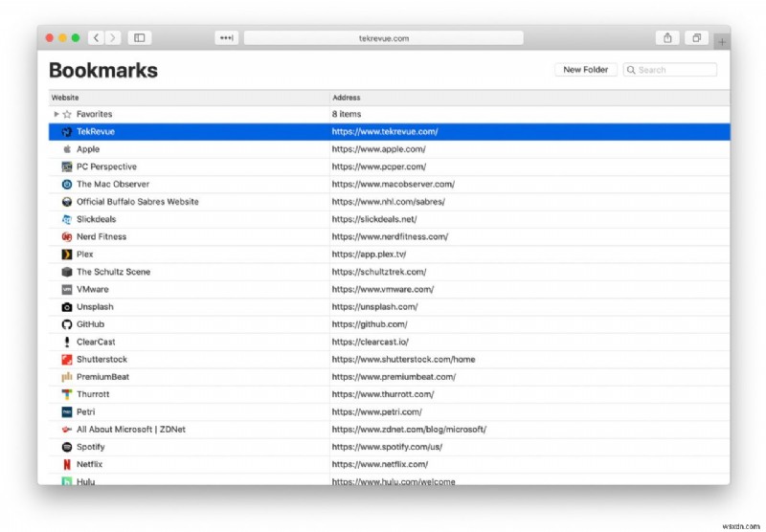Click the PremiumBeat favicon

[x=67, y=377]
